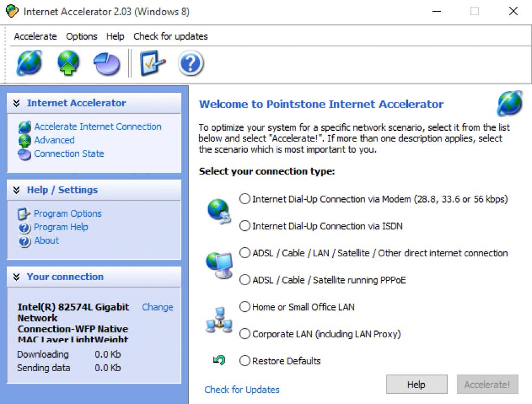The height and width of the screenshot is (404, 532).
Task: Select Home or Small Office LAN
Action: tap(297, 307)
